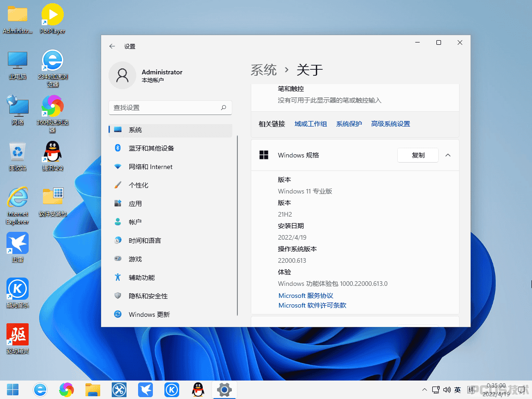This screenshot has width=532, height=399.
Task: Click the volume icon in system tray
Action: [x=447, y=390]
